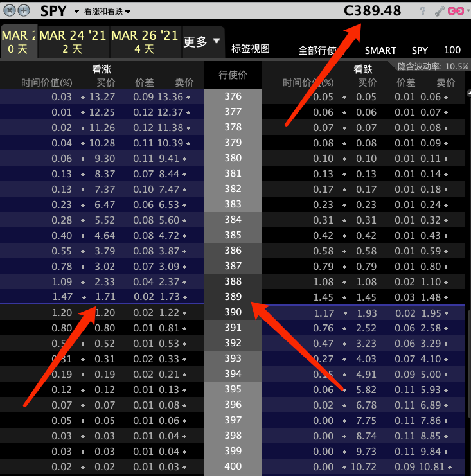
Task: Click put ask 1.48 at strike 389
Action: coord(431,297)
